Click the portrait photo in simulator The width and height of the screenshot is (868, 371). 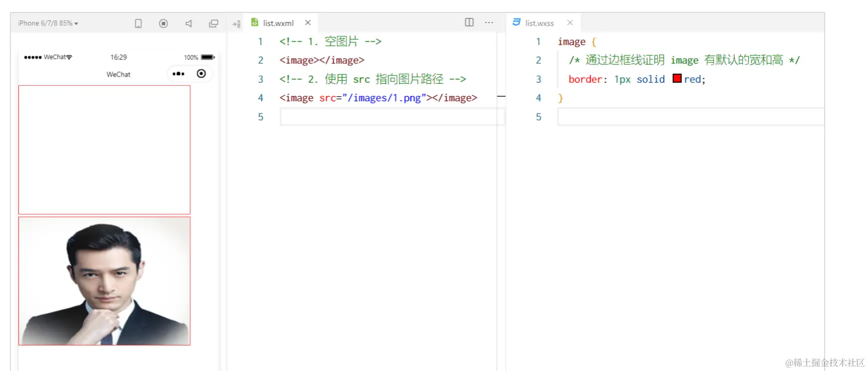[x=105, y=281]
